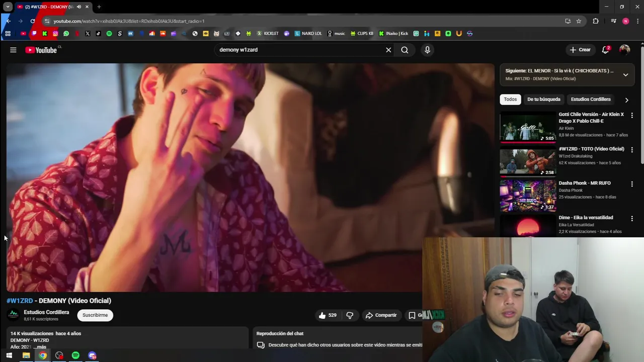Click the address bar URL
Screen dimensions: 644x362
point(129,21)
